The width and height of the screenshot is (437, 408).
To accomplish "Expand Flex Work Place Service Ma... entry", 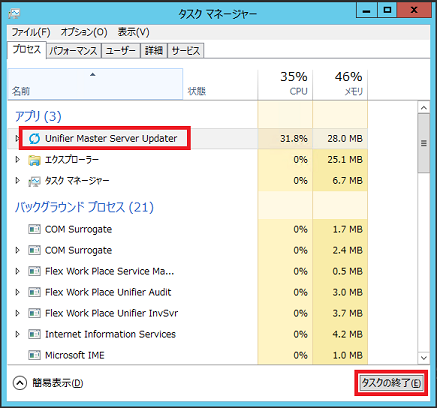I will (x=17, y=271).
